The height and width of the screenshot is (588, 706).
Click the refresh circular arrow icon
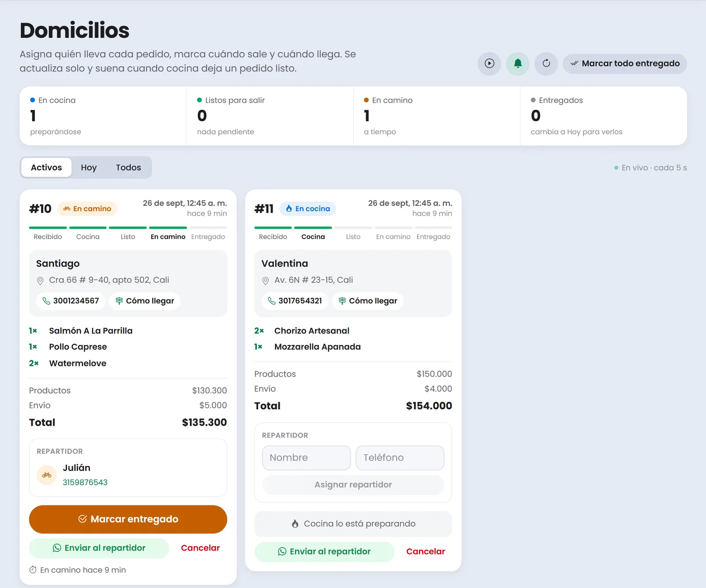coord(546,64)
